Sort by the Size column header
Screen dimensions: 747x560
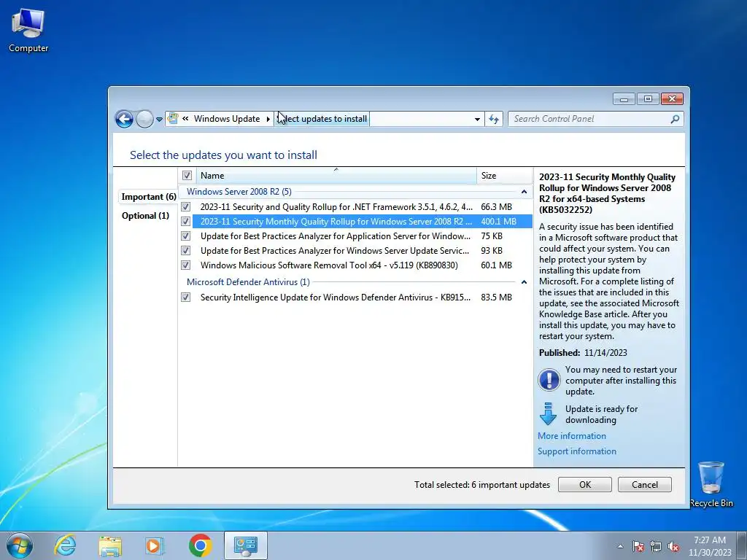(x=505, y=175)
